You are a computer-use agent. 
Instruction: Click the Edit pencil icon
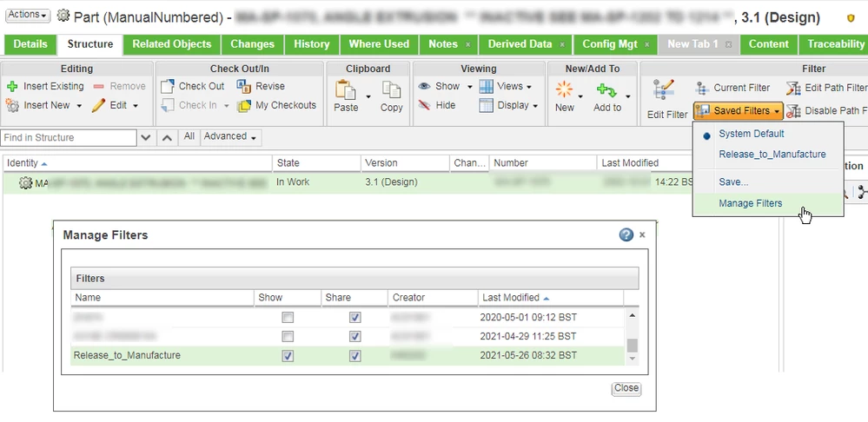[x=98, y=105]
